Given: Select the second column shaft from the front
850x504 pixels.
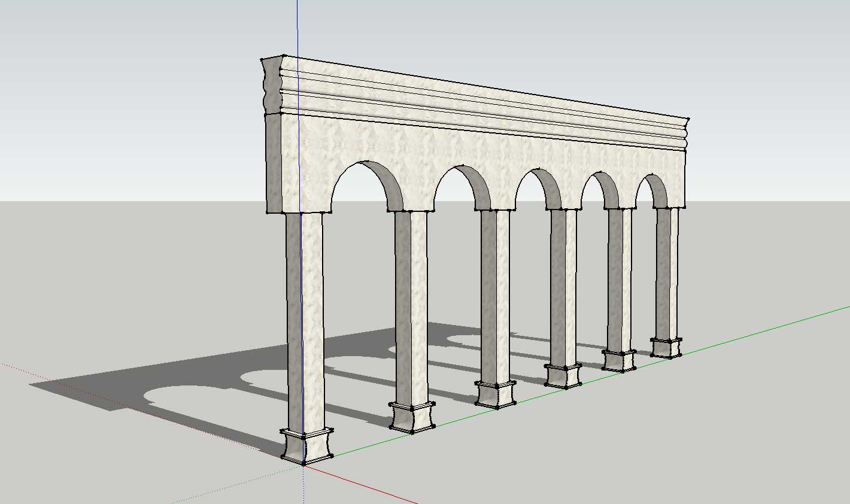Looking at the screenshot, I should (x=411, y=306).
